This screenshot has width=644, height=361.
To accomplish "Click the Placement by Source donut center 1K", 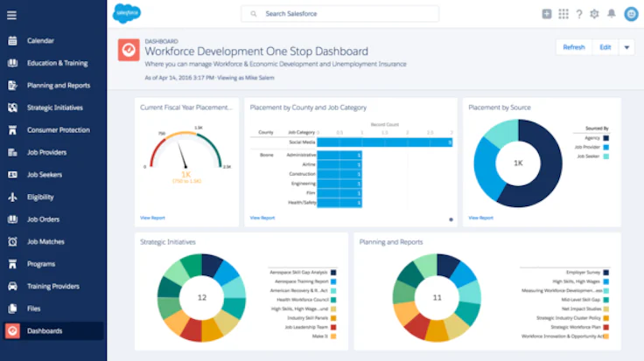I will click(x=518, y=163).
